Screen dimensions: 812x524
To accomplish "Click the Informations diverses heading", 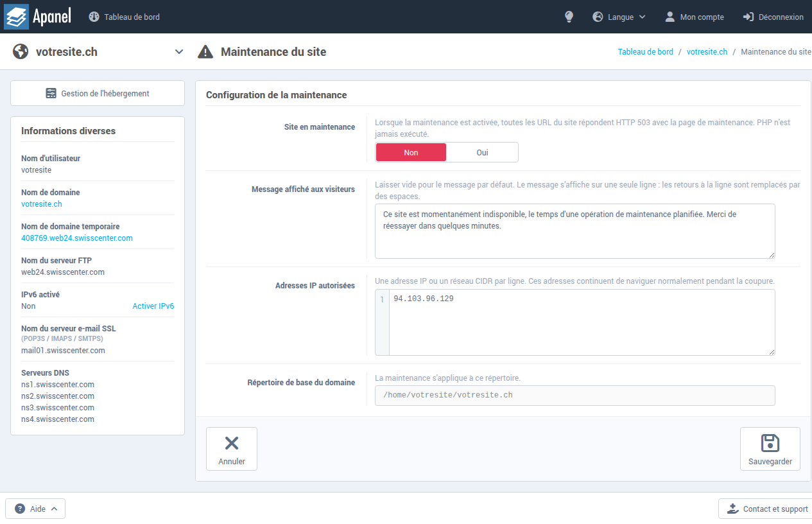I will point(69,131).
